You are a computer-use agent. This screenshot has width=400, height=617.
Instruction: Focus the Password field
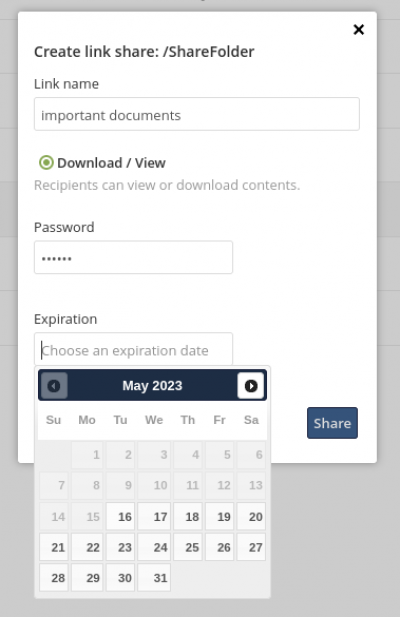(x=133, y=258)
